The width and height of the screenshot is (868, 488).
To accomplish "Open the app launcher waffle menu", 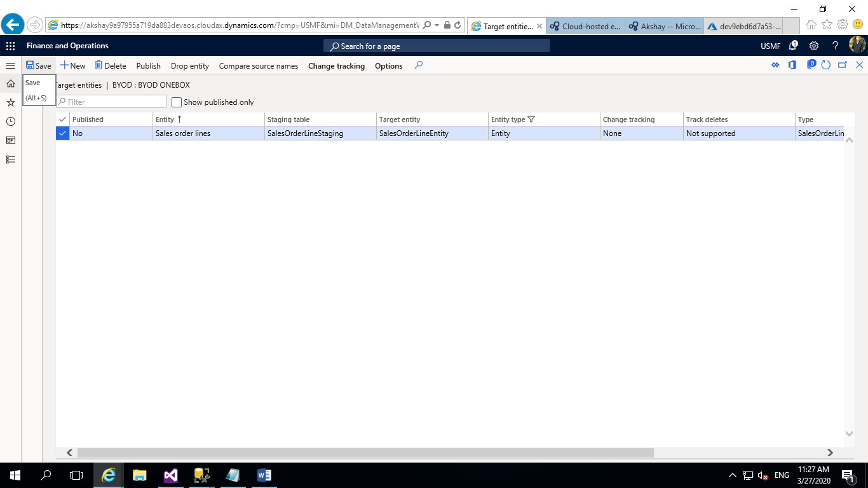I will coord(10,46).
